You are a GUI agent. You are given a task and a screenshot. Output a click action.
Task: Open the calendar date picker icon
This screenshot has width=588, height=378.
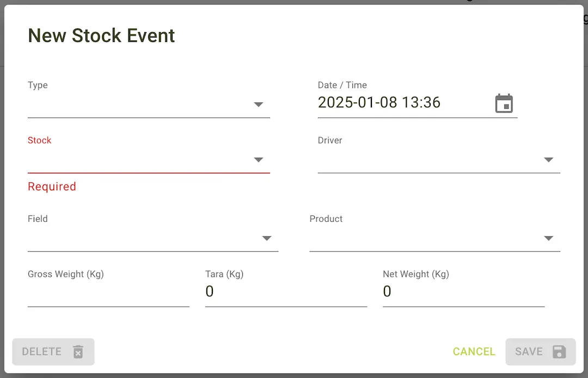(x=504, y=103)
